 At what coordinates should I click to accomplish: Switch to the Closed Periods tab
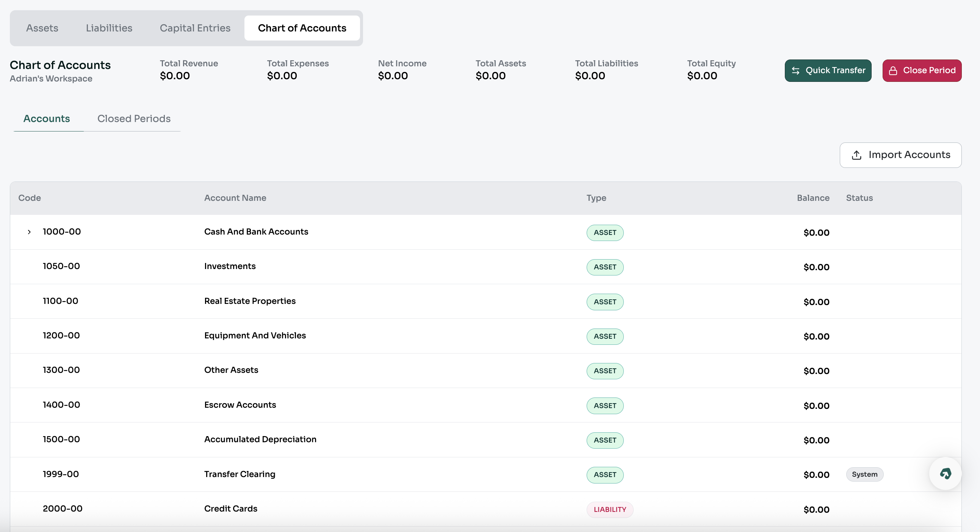(133, 119)
